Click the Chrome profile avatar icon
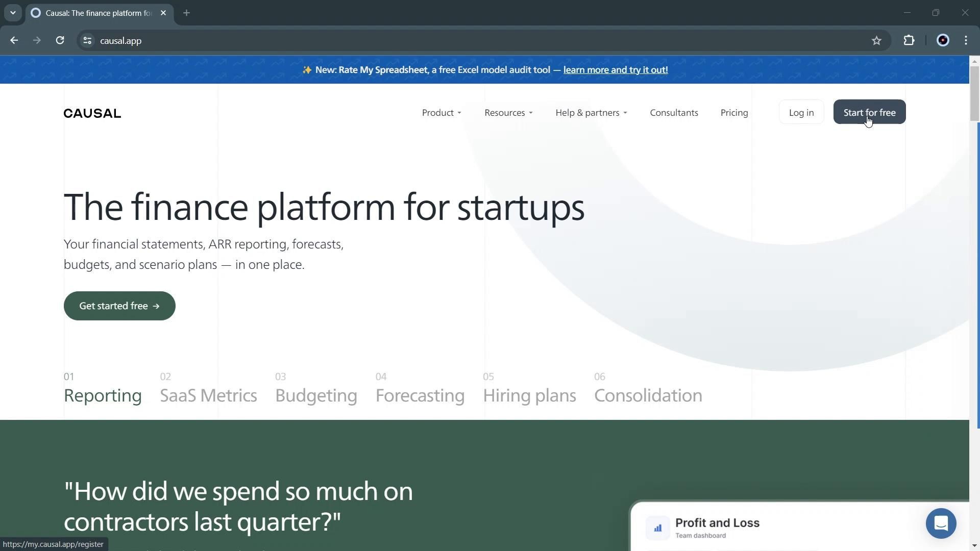Image resolution: width=980 pixels, height=551 pixels. [x=943, y=41]
